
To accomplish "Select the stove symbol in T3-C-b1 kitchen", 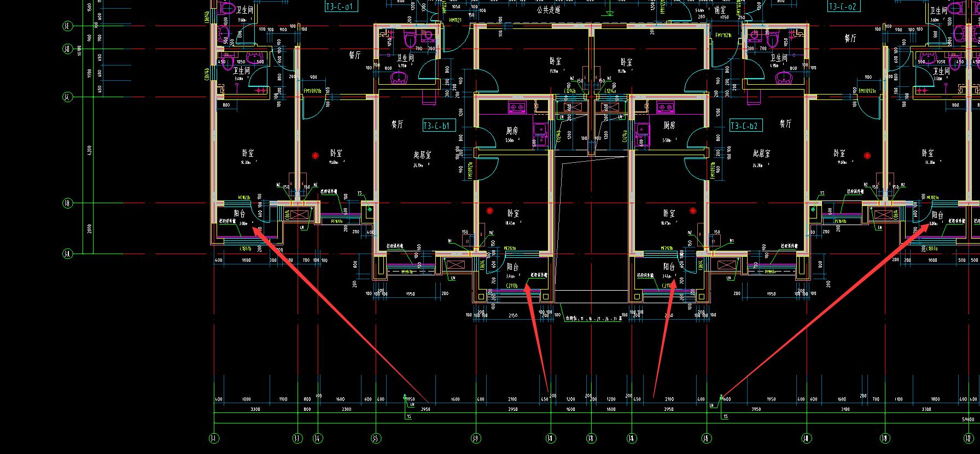I will pyautogui.click(x=517, y=108).
